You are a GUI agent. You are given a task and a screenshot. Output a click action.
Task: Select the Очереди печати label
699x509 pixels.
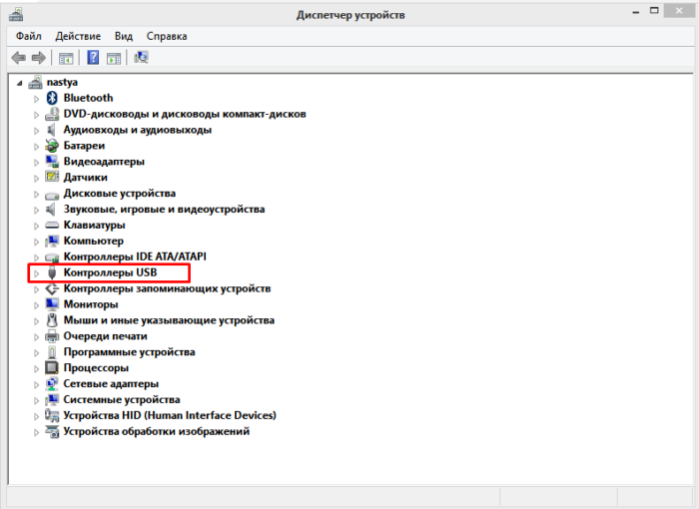pyautogui.click(x=105, y=336)
